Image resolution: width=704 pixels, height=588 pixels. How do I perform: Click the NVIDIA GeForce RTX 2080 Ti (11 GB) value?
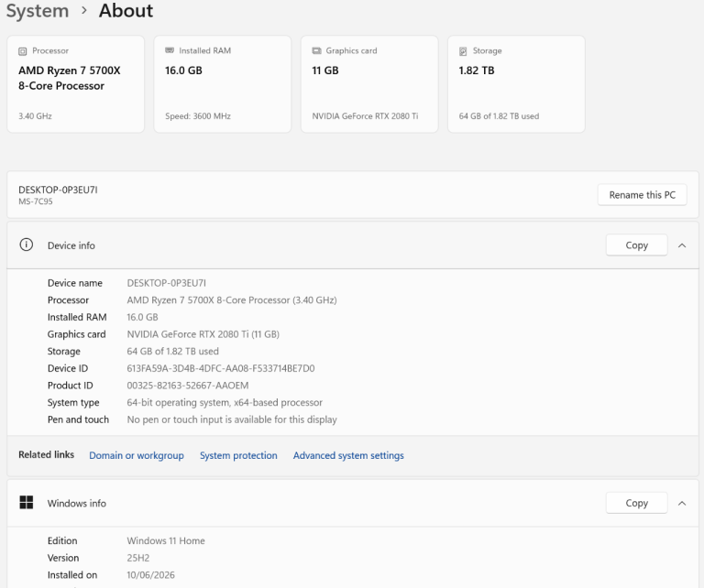coord(203,334)
